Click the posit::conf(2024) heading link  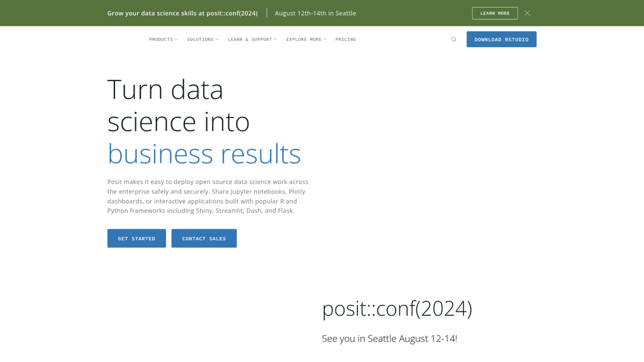click(x=397, y=309)
